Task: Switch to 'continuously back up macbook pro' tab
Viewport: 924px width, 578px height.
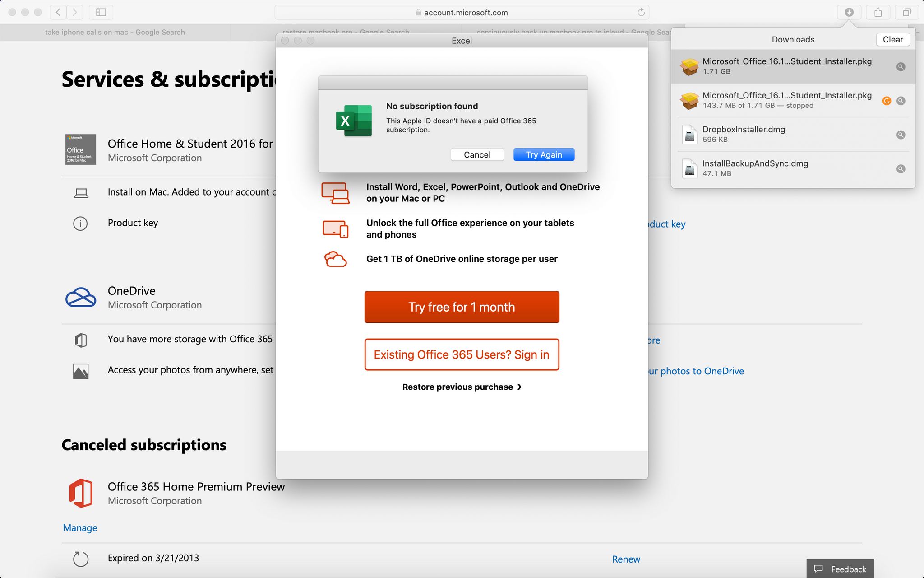Action: click(573, 32)
